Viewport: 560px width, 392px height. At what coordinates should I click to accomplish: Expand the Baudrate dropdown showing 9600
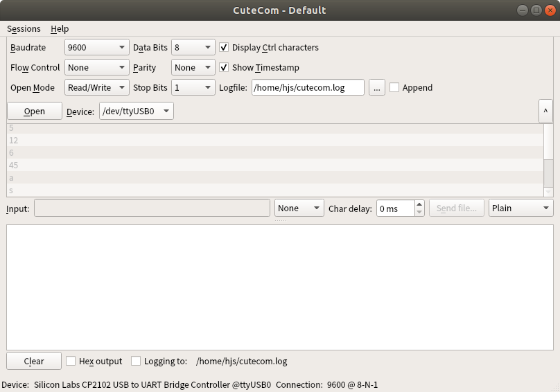pyautogui.click(x=97, y=47)
